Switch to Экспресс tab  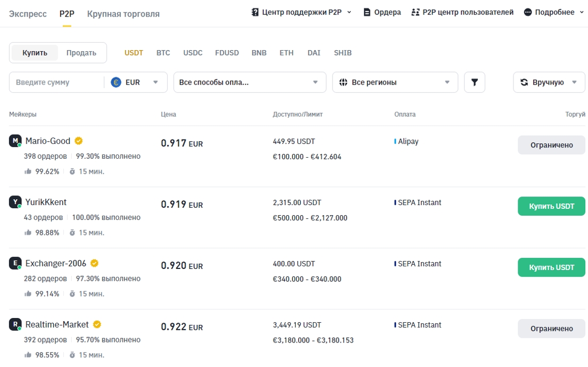pos(28,14)
